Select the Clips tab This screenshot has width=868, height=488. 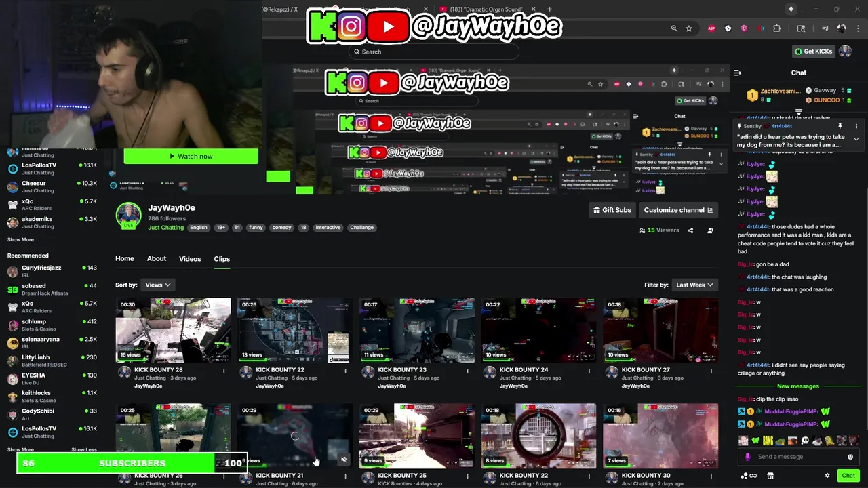tap(222, 259)
